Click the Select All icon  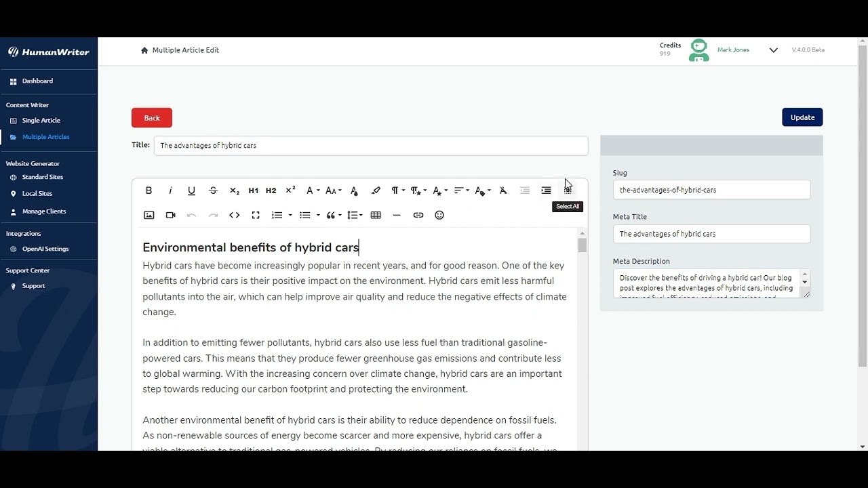(568, 190)
